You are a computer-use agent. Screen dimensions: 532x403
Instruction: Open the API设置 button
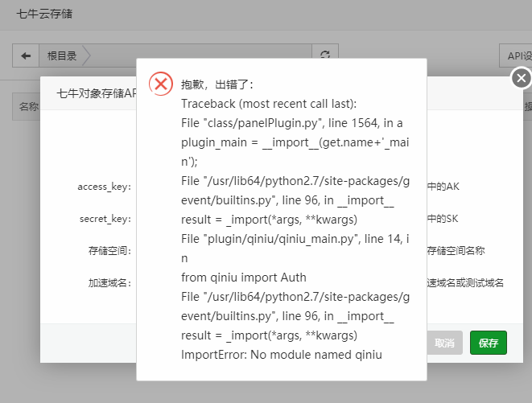(x=516, y=56)
